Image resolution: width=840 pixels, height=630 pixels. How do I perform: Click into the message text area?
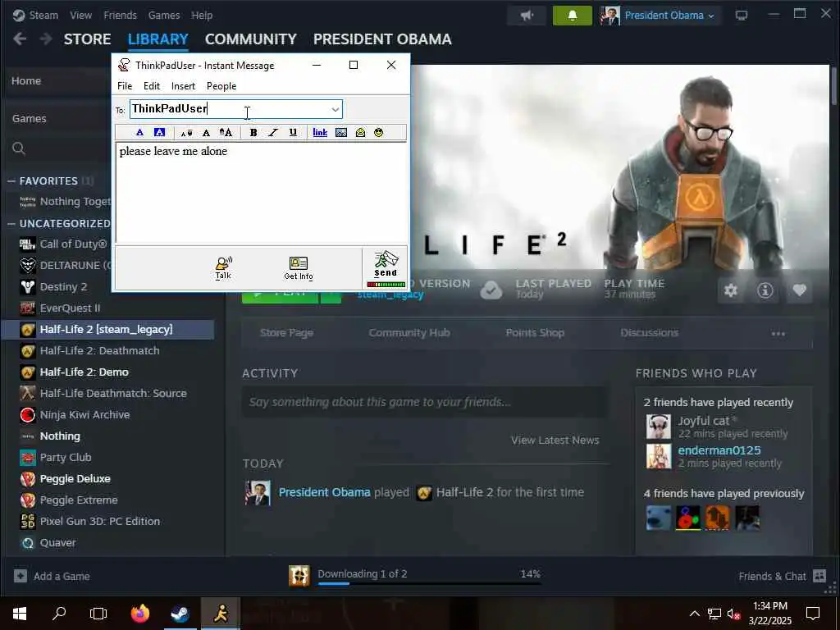click(262, 194)
